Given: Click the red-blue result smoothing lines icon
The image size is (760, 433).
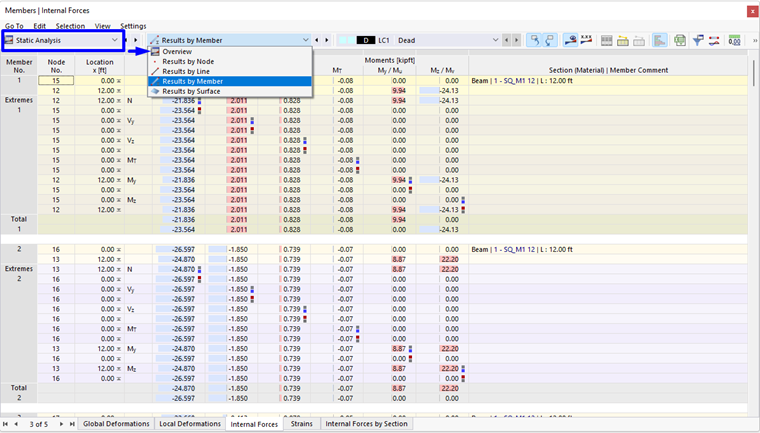Looking at the screenshot, I should click(x=714, y=41).
